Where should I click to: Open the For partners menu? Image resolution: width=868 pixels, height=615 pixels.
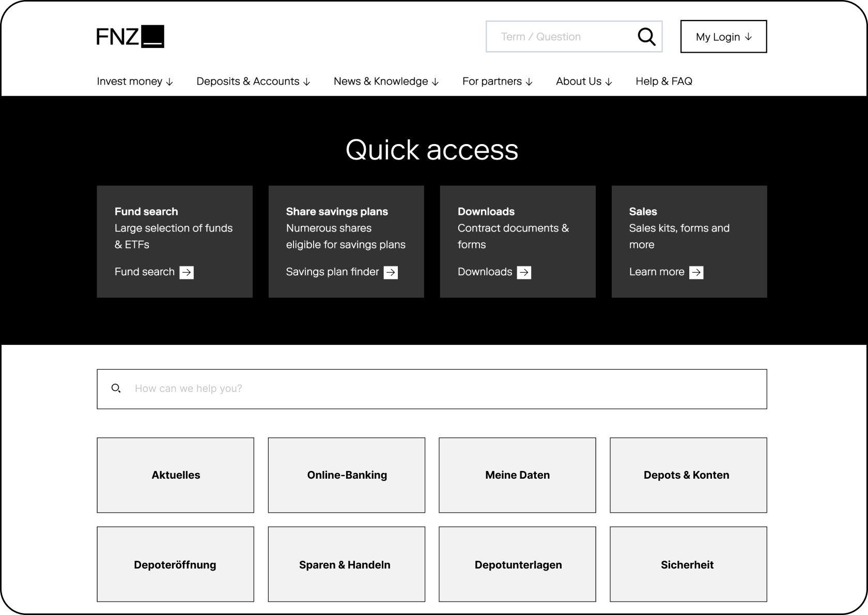click(497, 82)
